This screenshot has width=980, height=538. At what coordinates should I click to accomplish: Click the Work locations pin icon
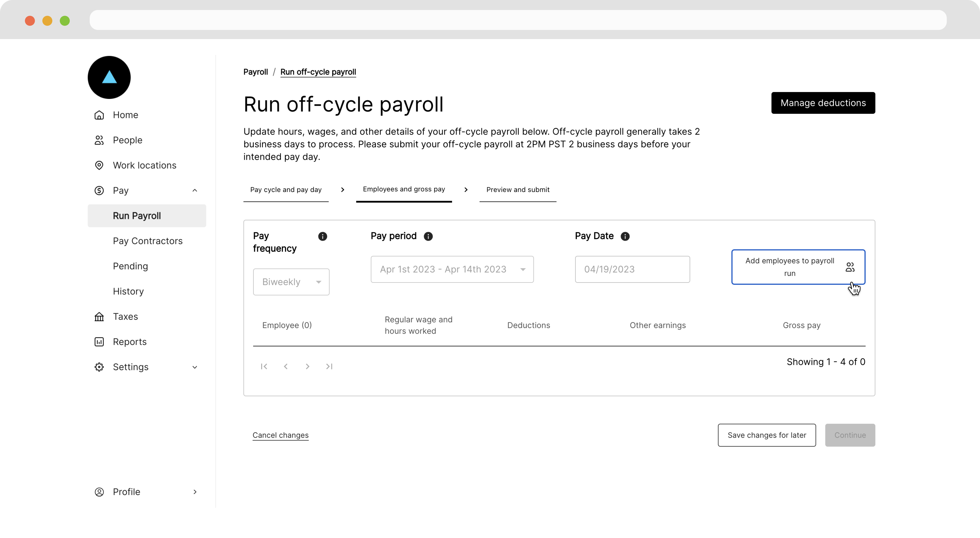click(99, 165)
